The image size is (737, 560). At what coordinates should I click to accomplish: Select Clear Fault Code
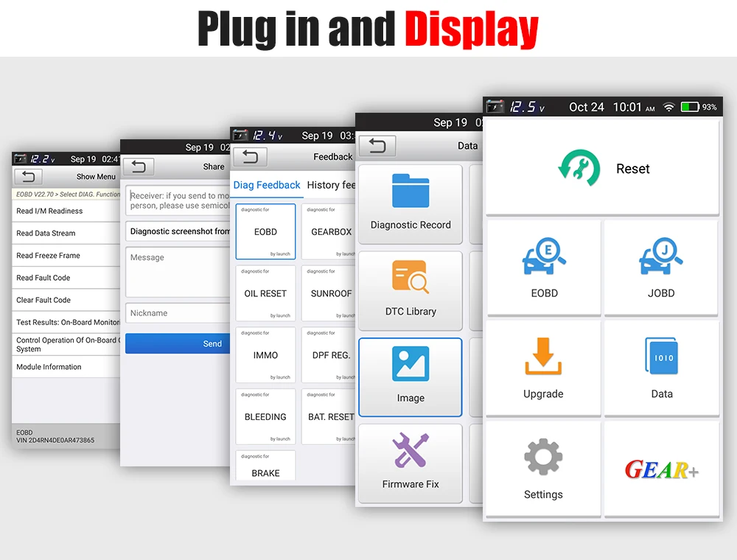pyautogui.click(x=66, y=300)
